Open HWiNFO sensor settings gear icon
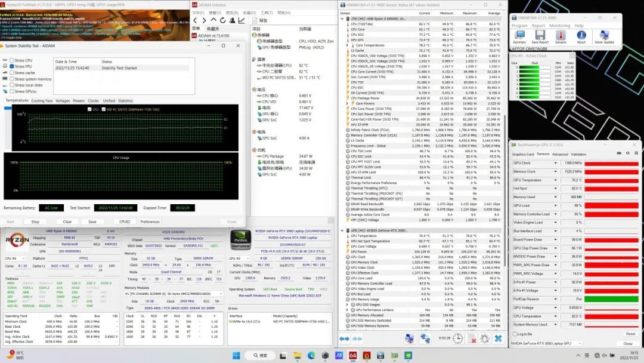Image resolution: width=644 pixels, height=363 pixels. click(x=485, y=339)
